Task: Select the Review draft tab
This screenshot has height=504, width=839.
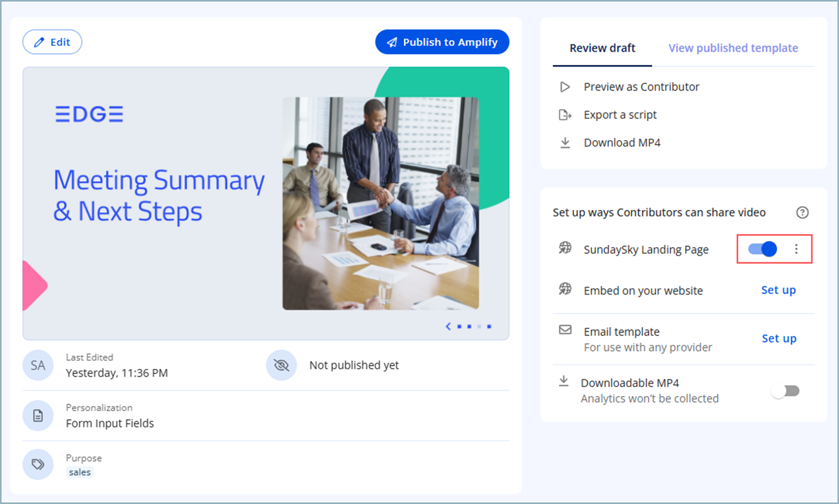Action: 602,48
